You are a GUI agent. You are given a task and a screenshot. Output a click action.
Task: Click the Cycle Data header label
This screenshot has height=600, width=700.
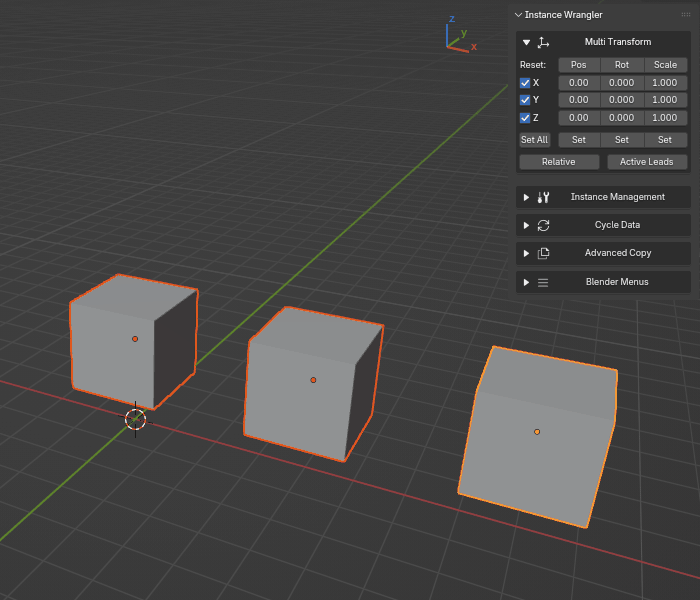tap(617, 225)
